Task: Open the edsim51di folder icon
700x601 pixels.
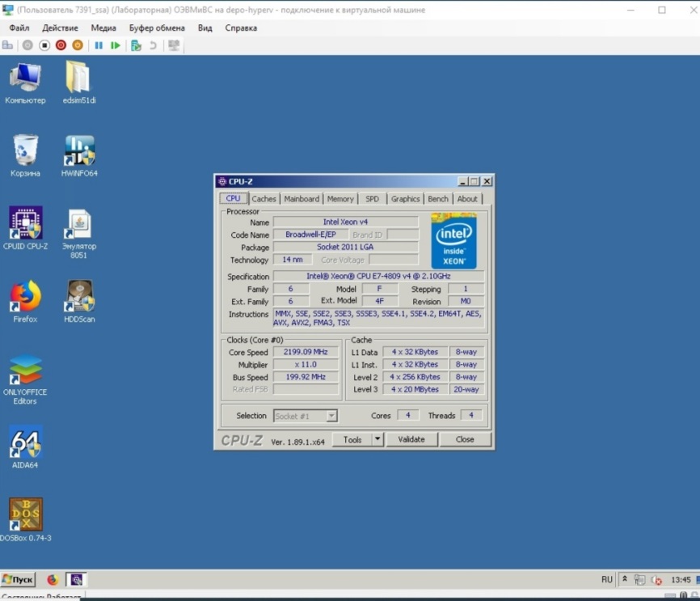Action: 79,83
